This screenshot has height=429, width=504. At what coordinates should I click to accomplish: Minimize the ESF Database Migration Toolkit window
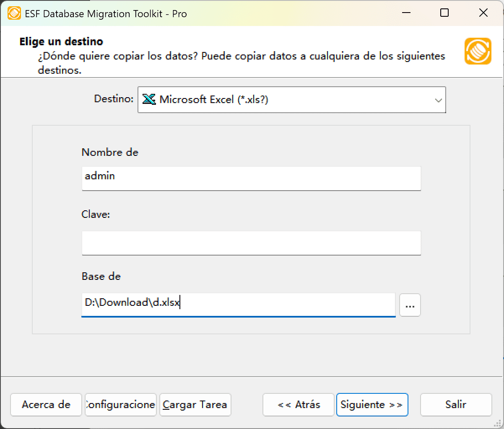(x=405, y=13)
